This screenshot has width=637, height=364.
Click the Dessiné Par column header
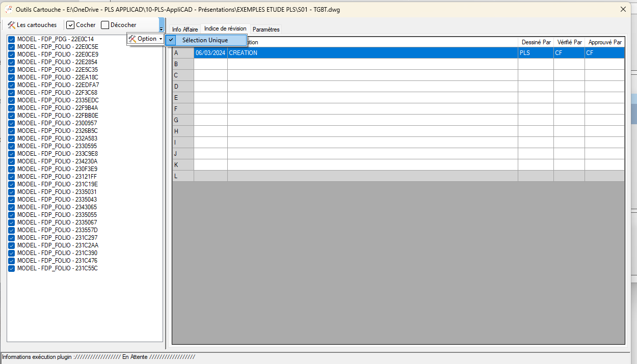click(536, 42)
